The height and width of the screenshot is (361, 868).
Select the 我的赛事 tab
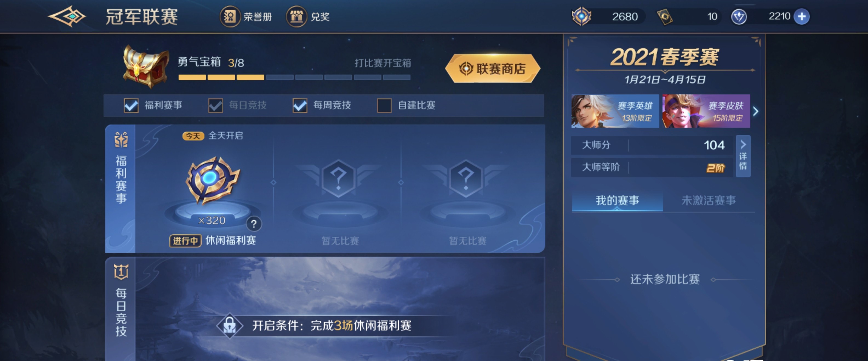coord(617,201)
